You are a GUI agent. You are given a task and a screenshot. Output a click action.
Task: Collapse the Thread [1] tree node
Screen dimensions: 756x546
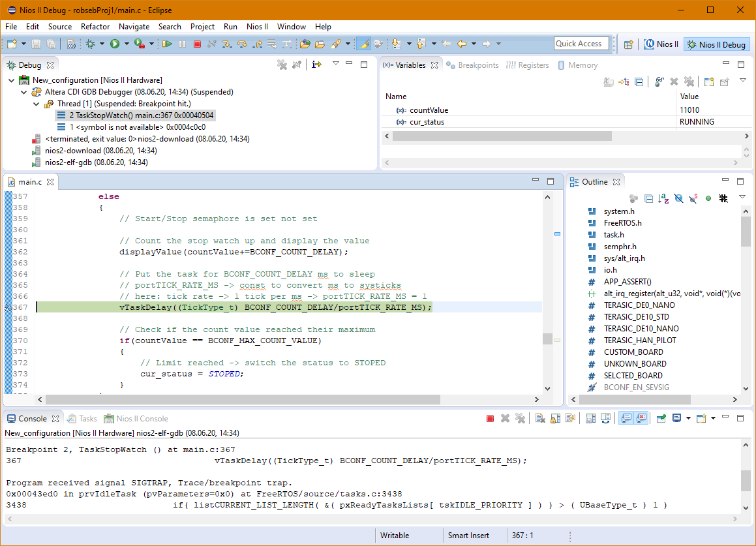37,104
